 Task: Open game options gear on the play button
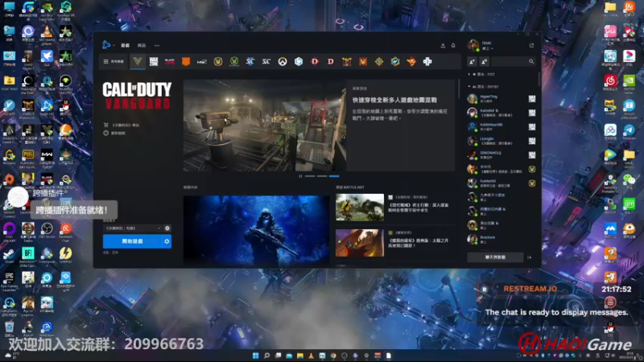167,241
